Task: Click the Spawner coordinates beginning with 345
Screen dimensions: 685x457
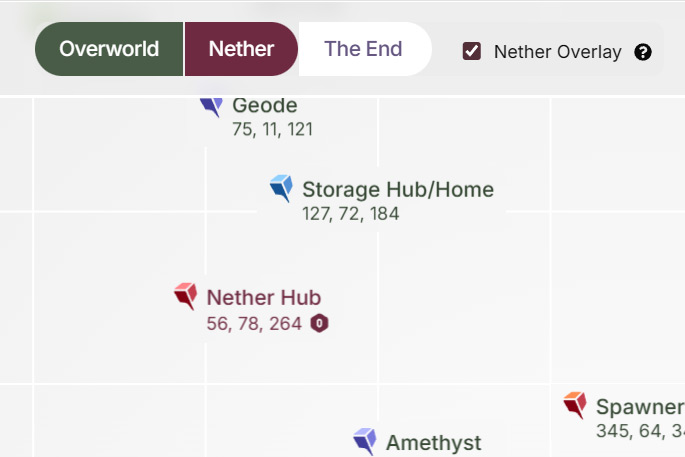Action: 639,431
